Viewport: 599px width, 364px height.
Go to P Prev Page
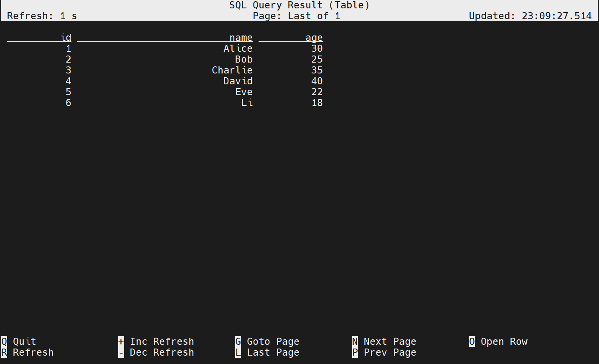(x=384, y=352)
